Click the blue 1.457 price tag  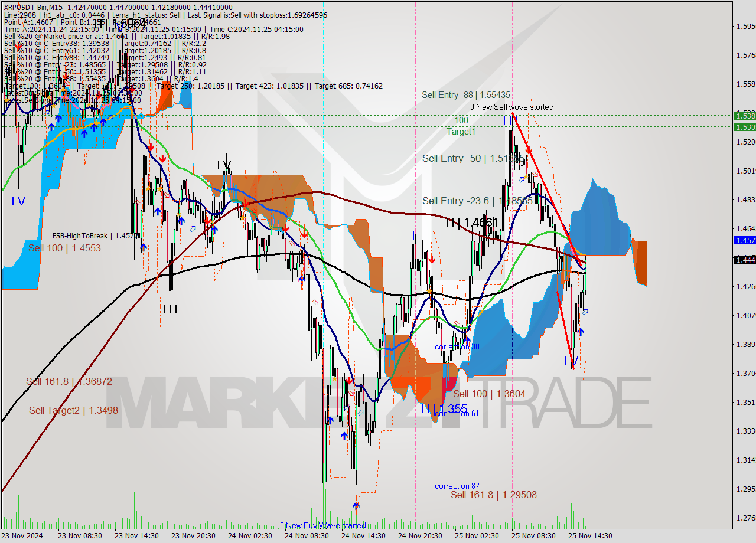click(744, 240)
